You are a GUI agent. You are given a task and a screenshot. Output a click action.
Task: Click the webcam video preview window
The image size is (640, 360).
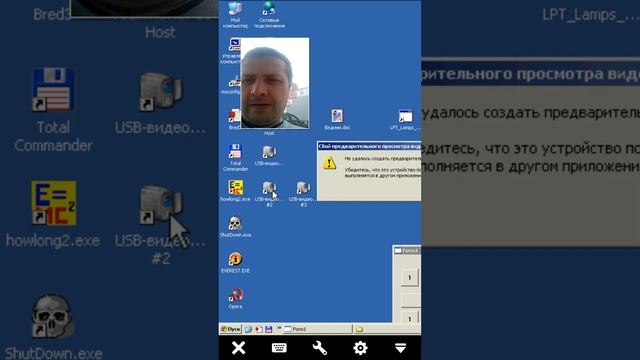[275, 83]
